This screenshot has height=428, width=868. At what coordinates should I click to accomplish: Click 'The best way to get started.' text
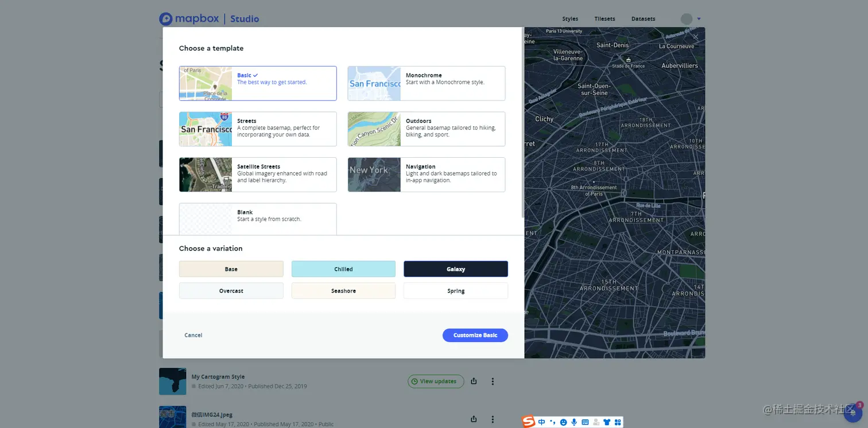click(x=272, y=82)
